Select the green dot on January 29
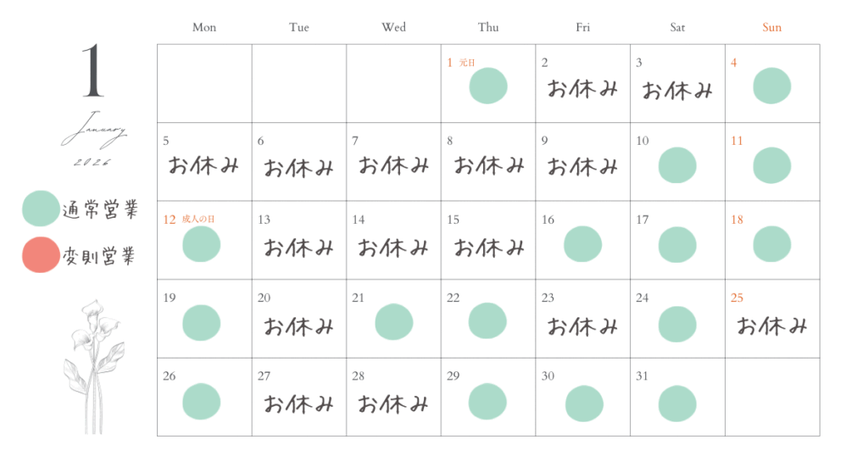The height and width of the screenshot is (456, 868). pyautogui.click(x=487, y=401)
